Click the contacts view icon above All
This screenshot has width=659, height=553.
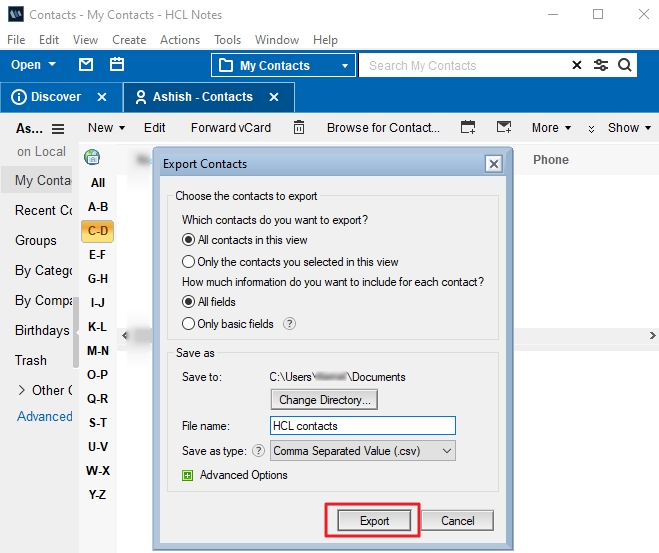(x=92, y=157)
